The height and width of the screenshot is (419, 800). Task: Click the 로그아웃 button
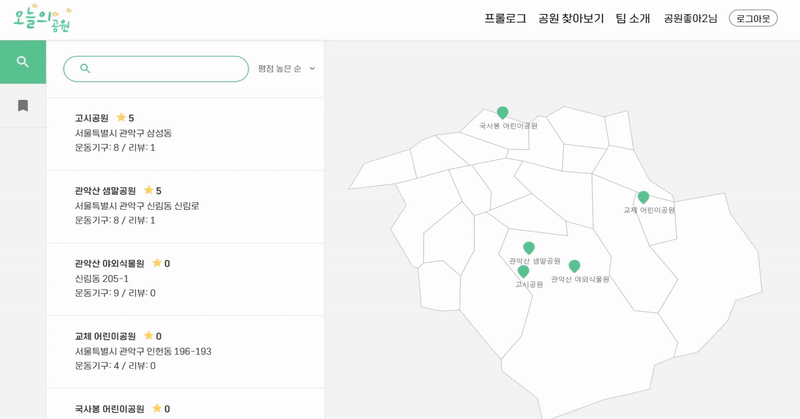[753, 19]
